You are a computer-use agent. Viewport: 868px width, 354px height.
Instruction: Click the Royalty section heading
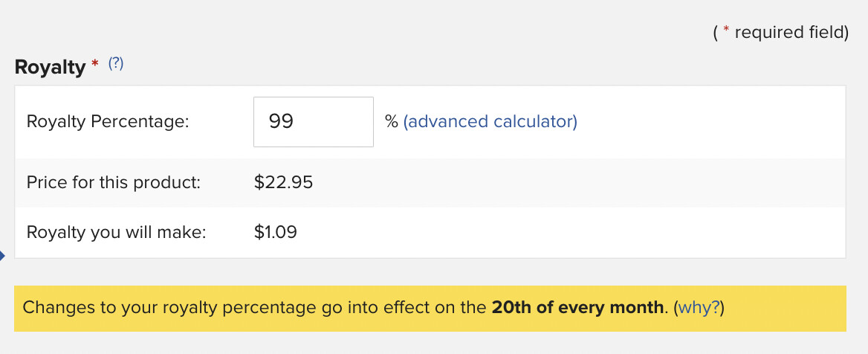point(51,67)
